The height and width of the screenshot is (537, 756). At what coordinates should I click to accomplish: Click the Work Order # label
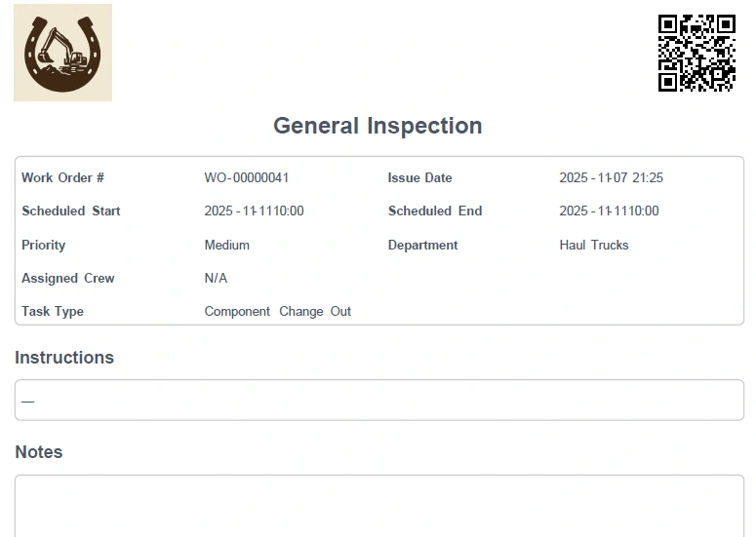coord(62,177)
